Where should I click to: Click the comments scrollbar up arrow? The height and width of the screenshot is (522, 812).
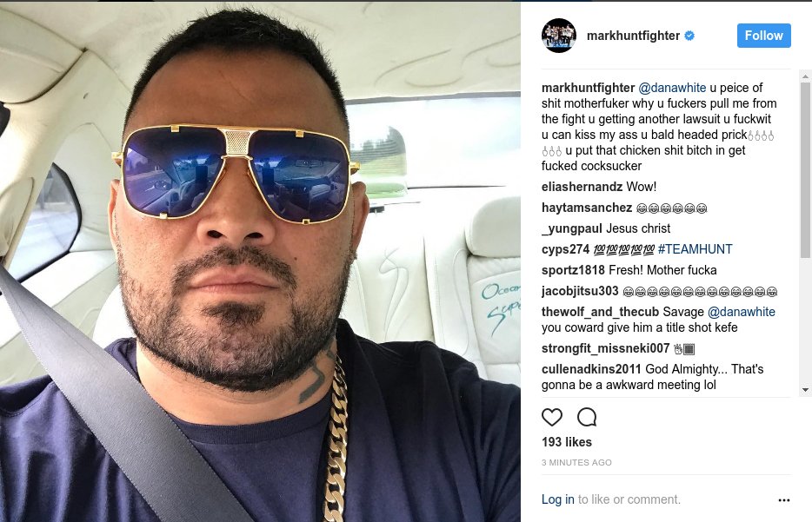[805, 76]
